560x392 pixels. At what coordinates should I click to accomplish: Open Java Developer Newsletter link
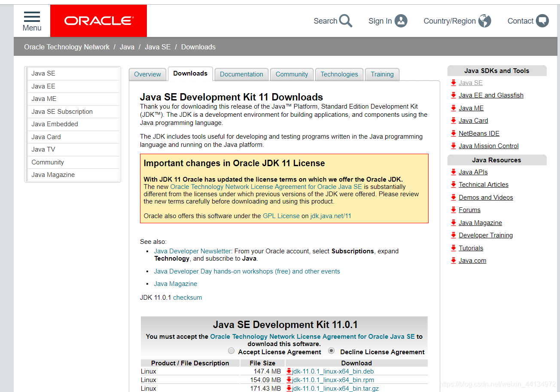tap(192, 251)
